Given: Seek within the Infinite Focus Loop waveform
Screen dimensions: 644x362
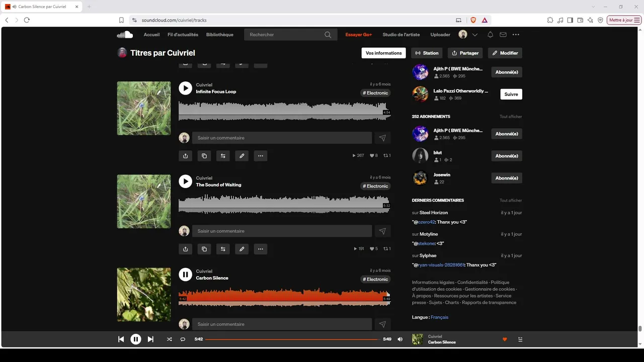Looking at the screenshot, I should (x=284, y=111).
